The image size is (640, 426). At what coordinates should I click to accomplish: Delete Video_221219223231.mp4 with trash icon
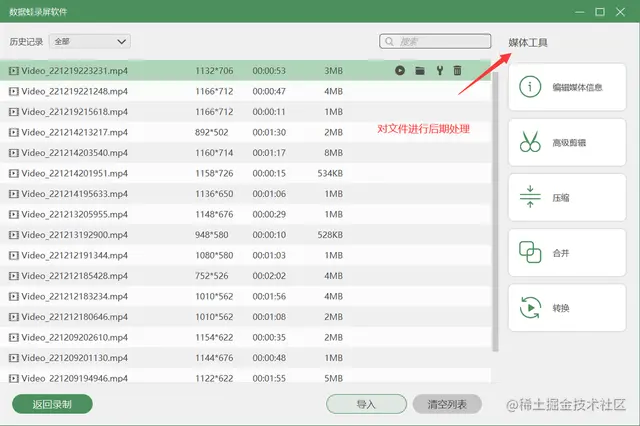(x=458, y=71)
